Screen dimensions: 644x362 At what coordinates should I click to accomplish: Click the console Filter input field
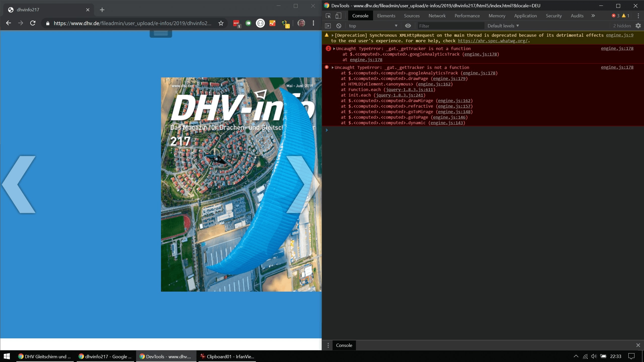coord(450,26)
